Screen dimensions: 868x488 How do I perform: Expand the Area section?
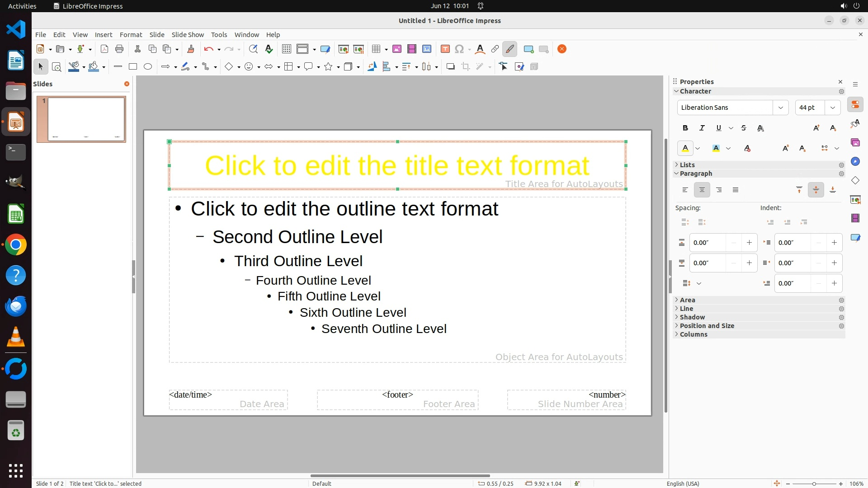click(687, 300)
